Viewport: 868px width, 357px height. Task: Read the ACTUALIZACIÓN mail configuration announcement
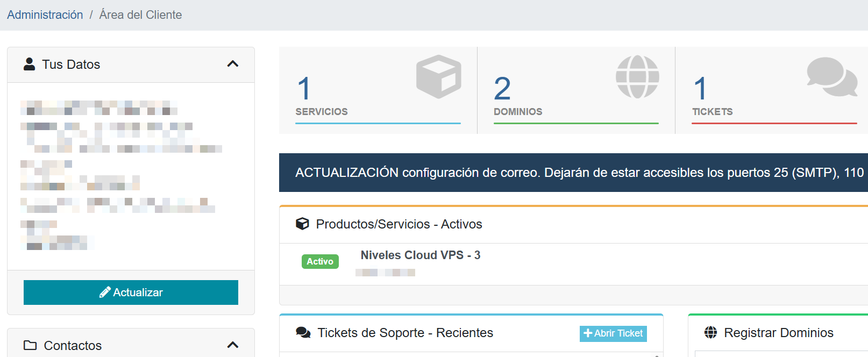click(573, 173)
